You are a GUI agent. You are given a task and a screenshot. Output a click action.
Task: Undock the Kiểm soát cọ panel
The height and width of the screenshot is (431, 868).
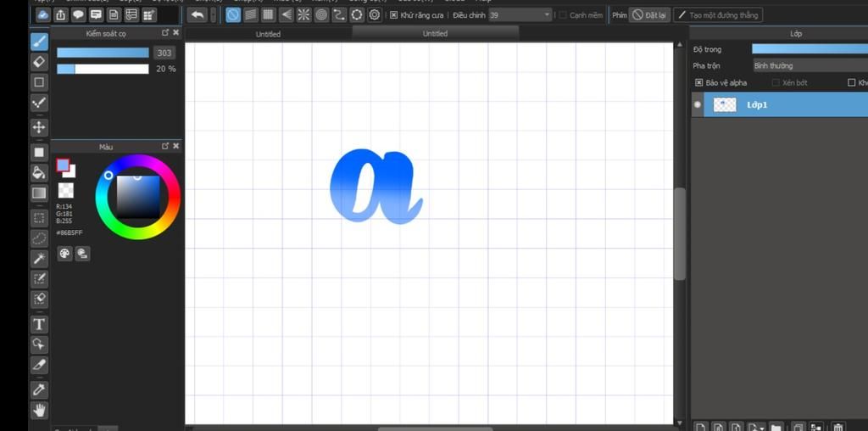point(165,33)
